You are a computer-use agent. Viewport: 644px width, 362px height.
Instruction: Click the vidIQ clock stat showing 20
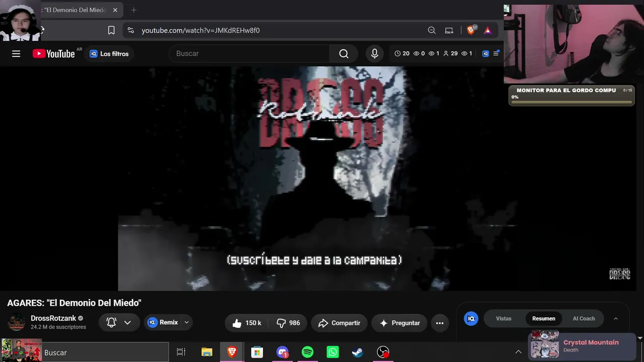click(x=402, y=53)
